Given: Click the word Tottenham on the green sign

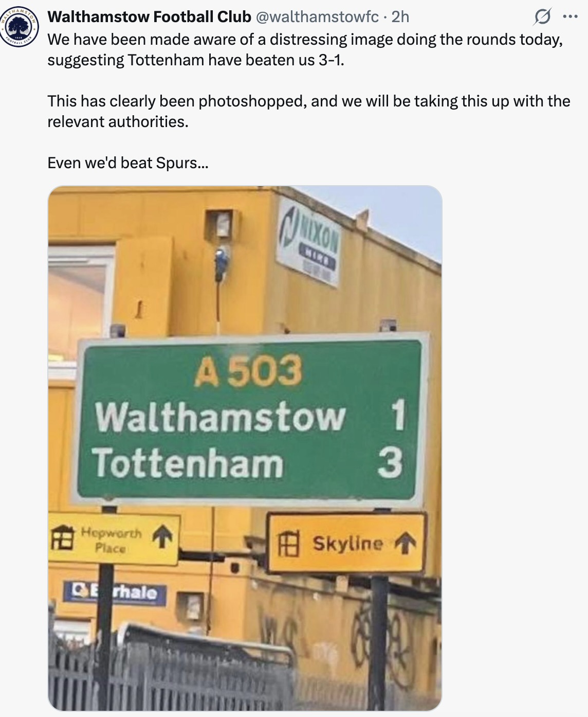Looking at the screenshot, I should 188,462.
